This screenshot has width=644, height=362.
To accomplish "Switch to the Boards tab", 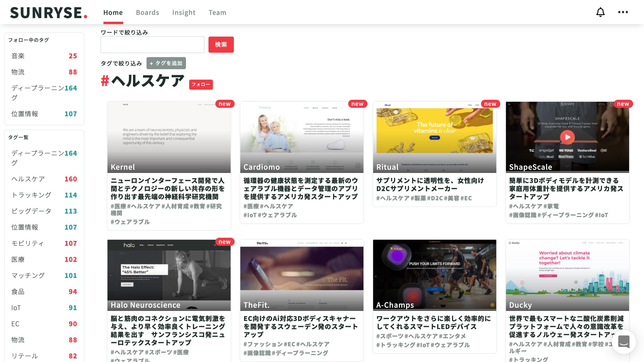I will click(x=148, y=12).
